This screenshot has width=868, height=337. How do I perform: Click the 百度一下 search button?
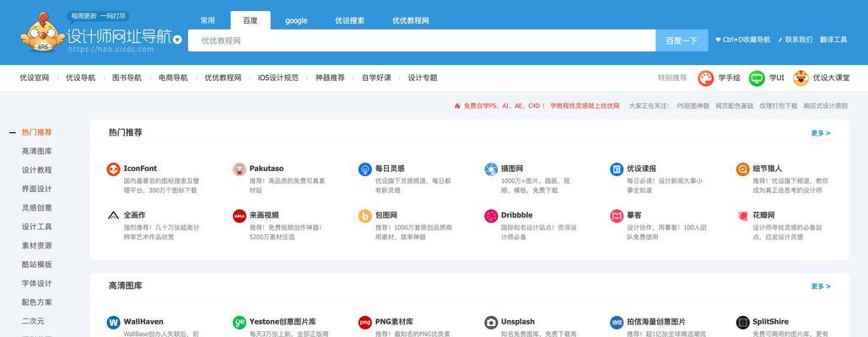click(682, 40)
